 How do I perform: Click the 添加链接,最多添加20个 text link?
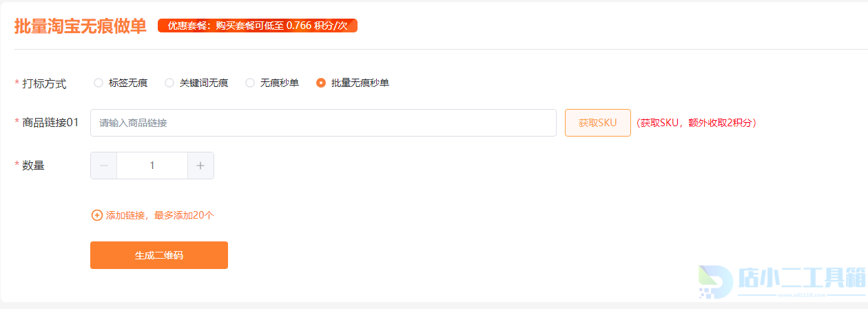point(160,215)
